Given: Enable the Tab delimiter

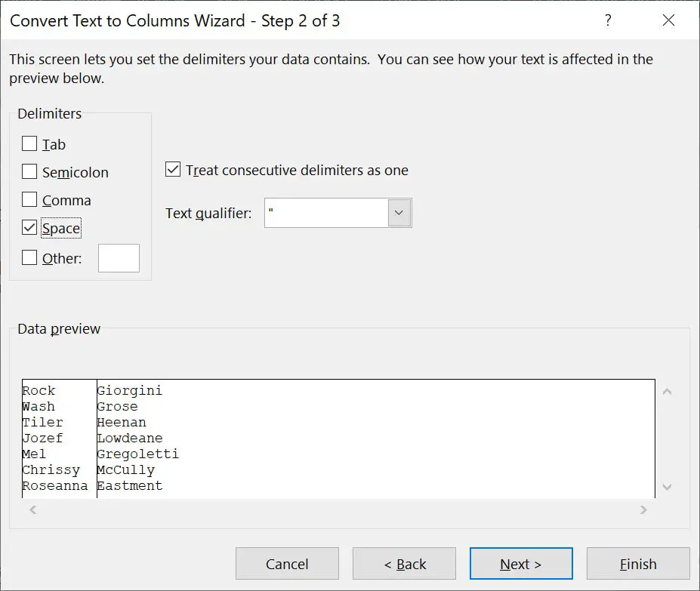Looking at the screenshot, I should (x=29, y=143).
